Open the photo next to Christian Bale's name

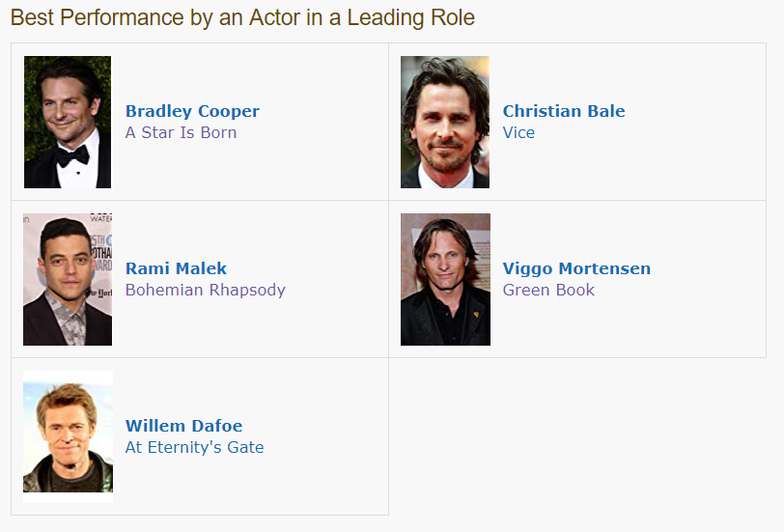(x=445, y=122)
